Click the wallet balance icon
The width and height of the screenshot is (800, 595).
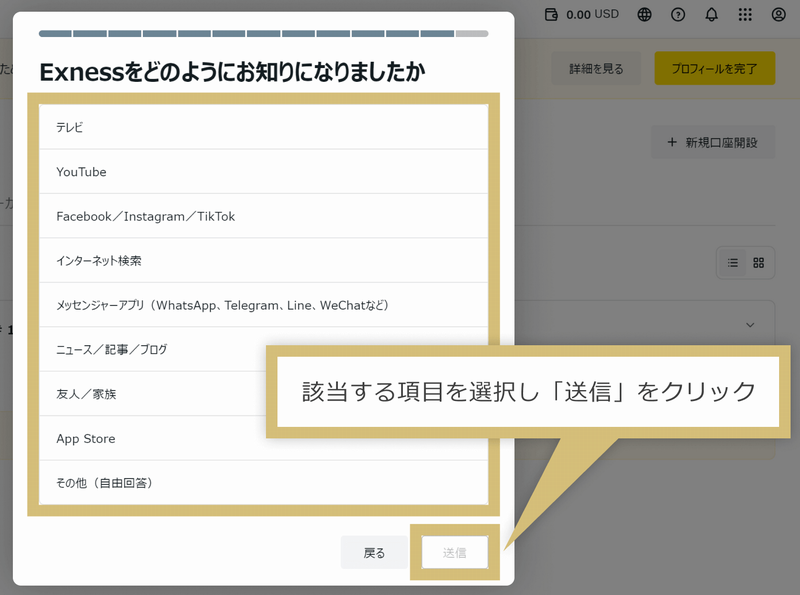pyautogui.click(x=551, y=15)
